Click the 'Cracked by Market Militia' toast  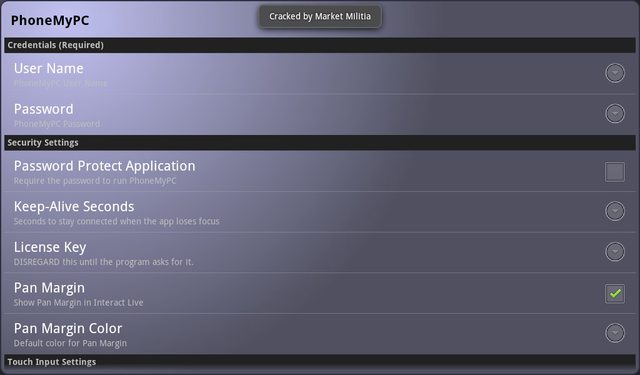320,17
